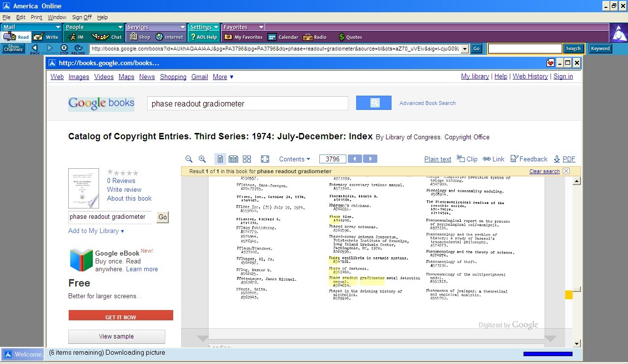Zoom in the book page
The image size is (628, 364).
pyautogui.click(x=202, y=159)
